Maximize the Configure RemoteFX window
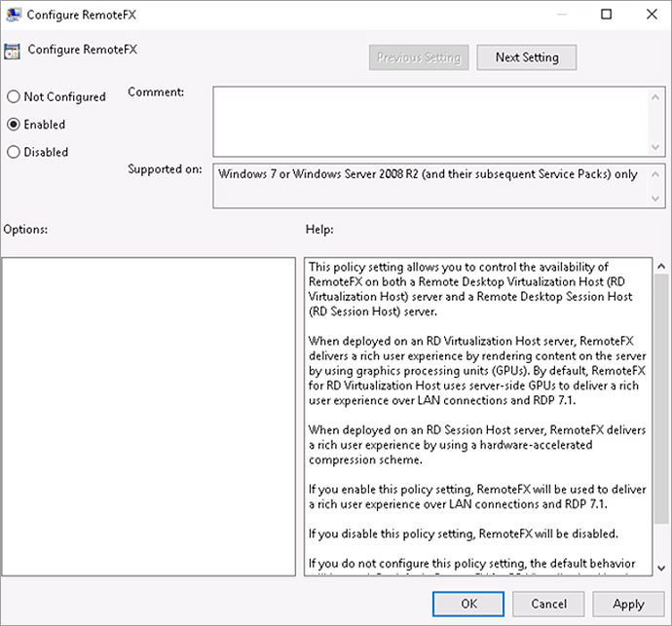This screenshot has width=672, height=626. 606,15
